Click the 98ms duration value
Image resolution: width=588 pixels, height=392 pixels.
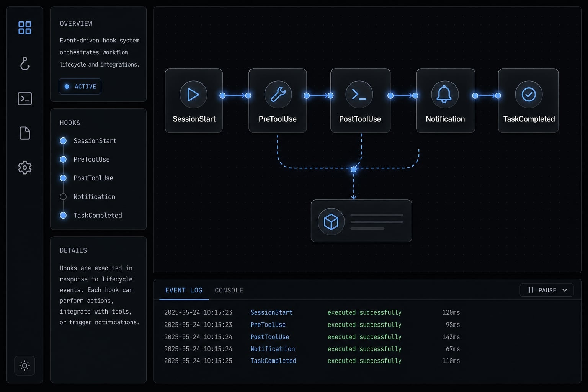click(x=453, y=325)
